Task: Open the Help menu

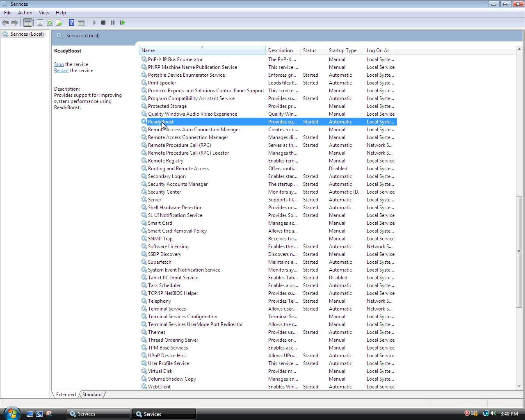Action: click(x=61, y=13)
